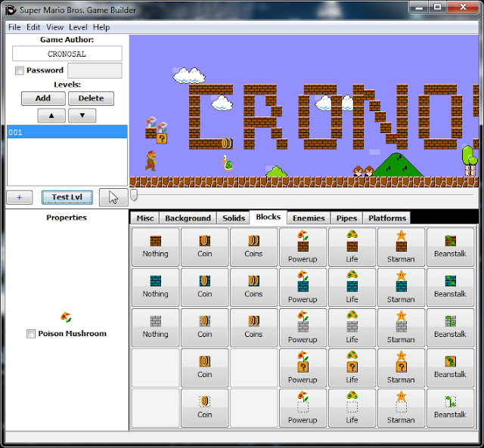Viewport: 484px width, 448px height.
Task: Select the question block Starman item
Action: point(401,367)
